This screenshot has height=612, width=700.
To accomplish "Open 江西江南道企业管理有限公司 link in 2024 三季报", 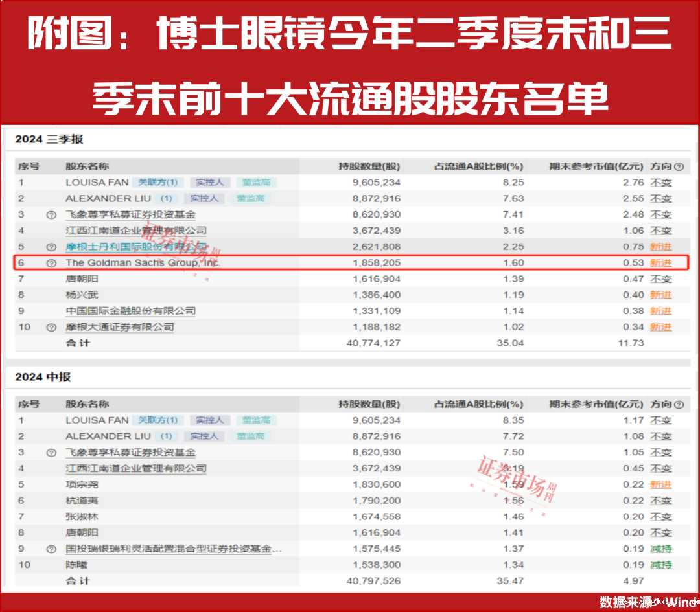I will pos(136,231).
